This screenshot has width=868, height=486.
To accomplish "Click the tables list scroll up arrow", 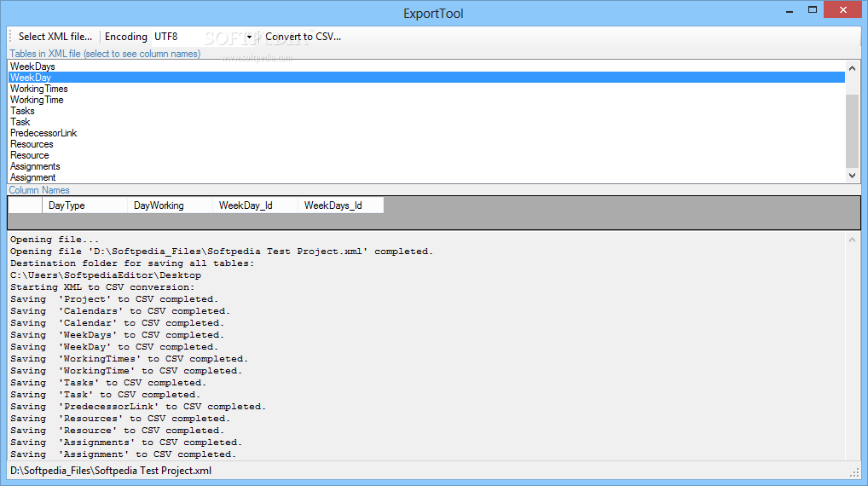I will [852, 68].
